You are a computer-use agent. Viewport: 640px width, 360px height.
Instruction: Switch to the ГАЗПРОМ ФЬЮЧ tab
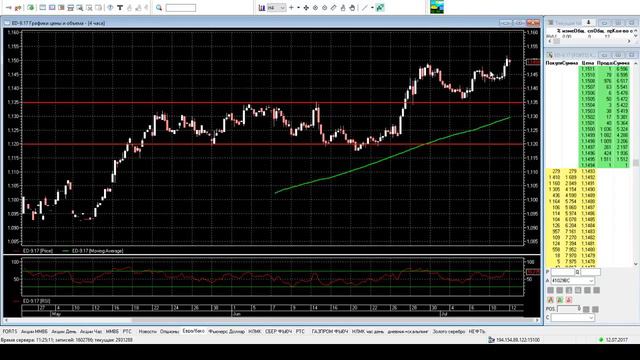tap(330, 331)
